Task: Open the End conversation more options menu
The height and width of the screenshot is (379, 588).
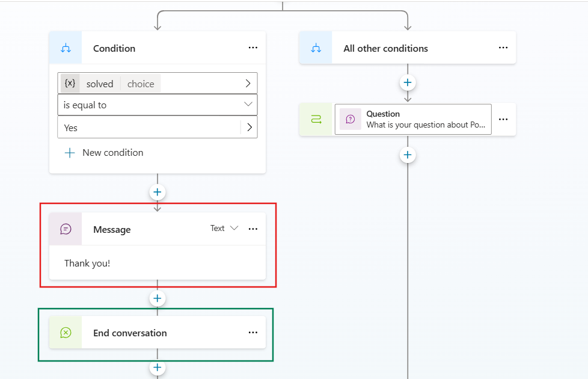Action: tap(253, 333)
